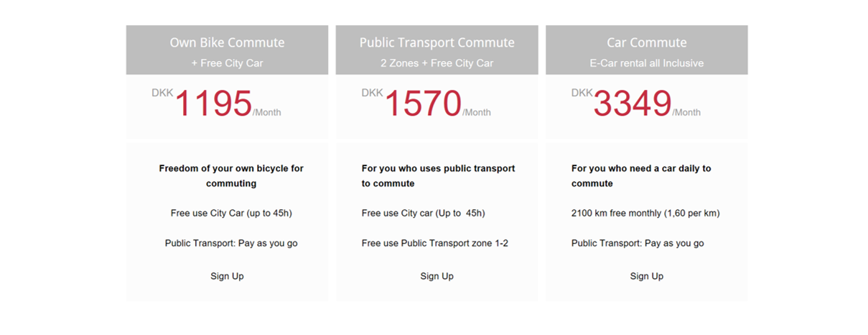Image resolution: width=868 pixels, height=335 pixels.
Task: Click the 3349 monthly price
Action: [633, 104]
